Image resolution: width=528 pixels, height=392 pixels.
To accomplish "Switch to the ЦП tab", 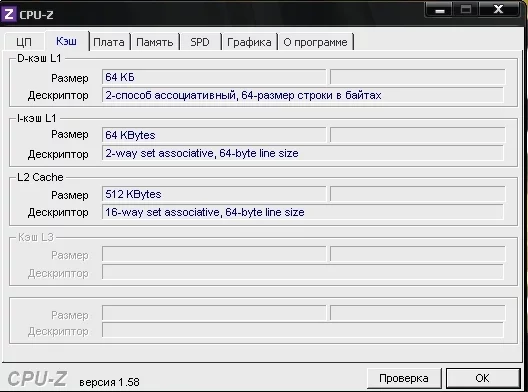I will [x=24, y=42].
